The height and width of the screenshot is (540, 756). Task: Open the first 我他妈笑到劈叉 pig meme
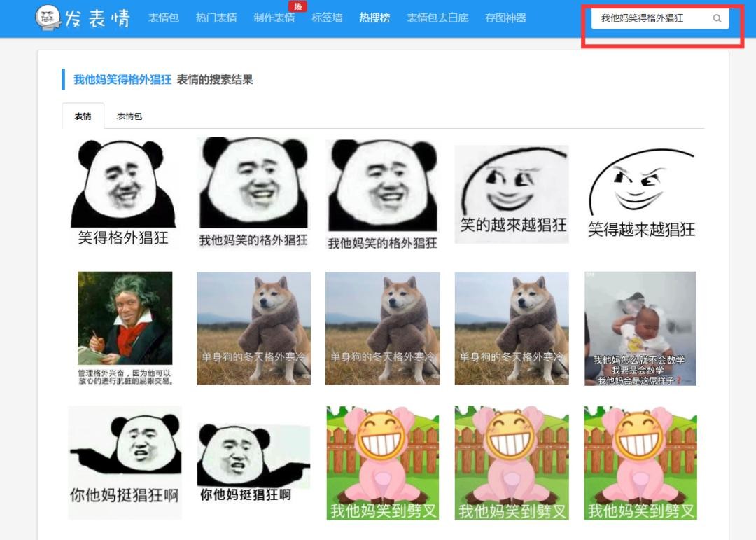click(x=383, y=462)
